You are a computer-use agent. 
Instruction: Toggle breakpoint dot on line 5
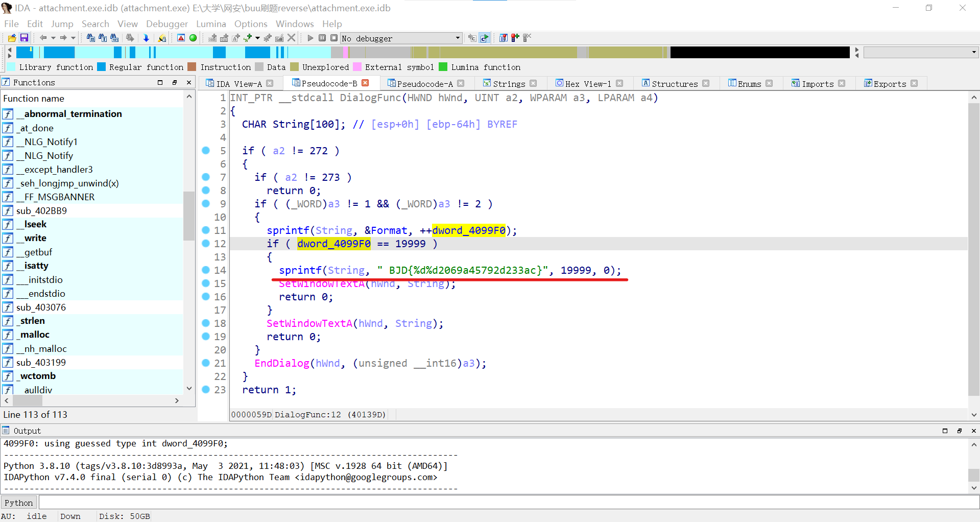pos(206,150)
